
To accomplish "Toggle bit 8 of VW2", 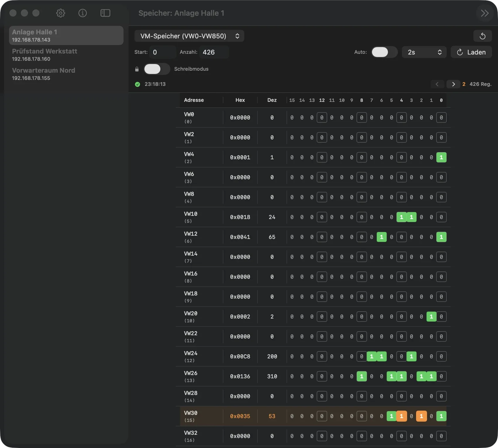I will (361, 138).
